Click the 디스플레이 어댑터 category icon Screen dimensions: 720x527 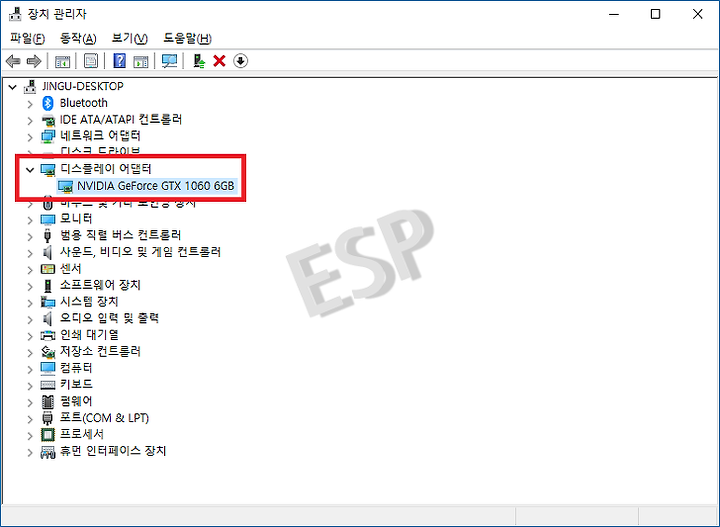(x=48, y=169)
